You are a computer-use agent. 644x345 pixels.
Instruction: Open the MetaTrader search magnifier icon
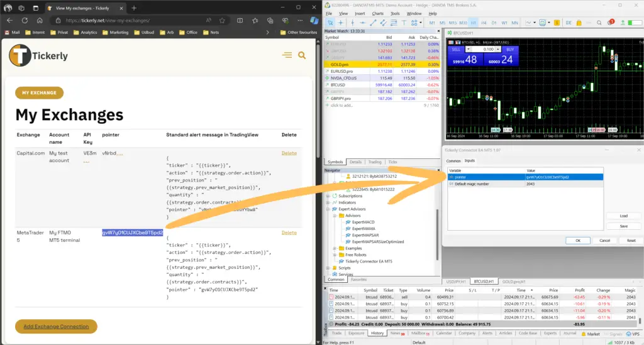pyautogui.click(x=599, y=23)
